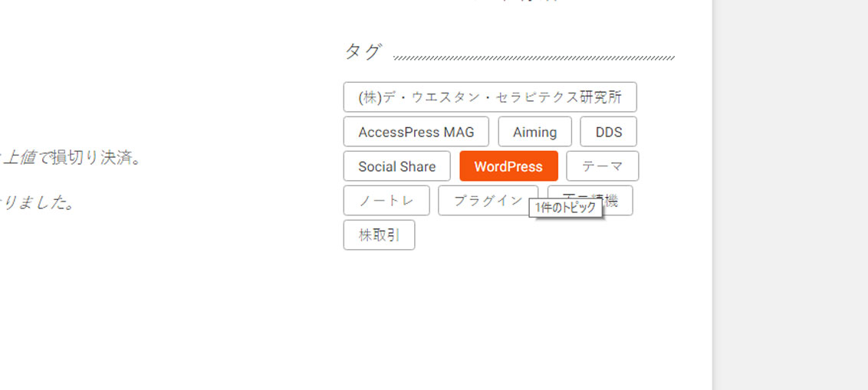Screen dimensions: 868x390
Task: Select the テーマ tag
Action: click(603, 166)
